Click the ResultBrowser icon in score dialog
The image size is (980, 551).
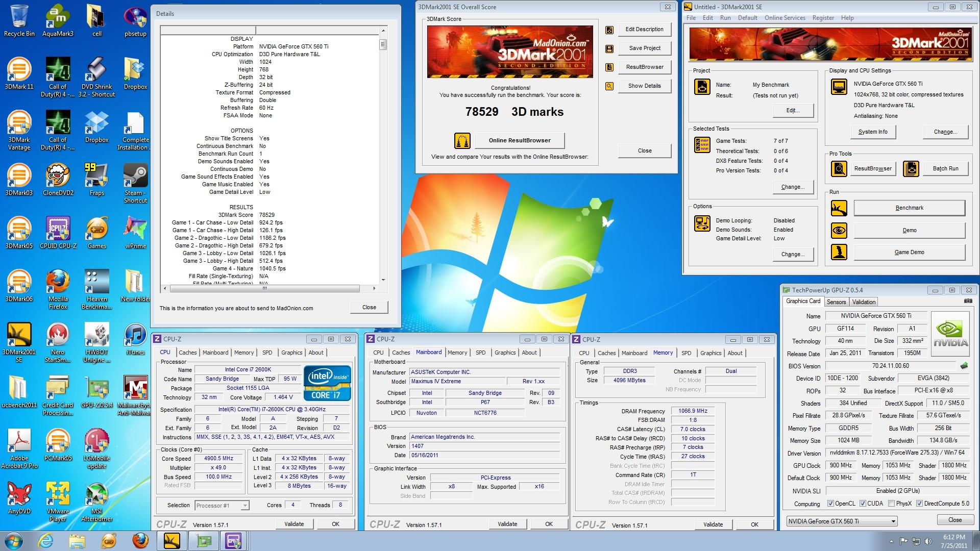click(609, 67)
